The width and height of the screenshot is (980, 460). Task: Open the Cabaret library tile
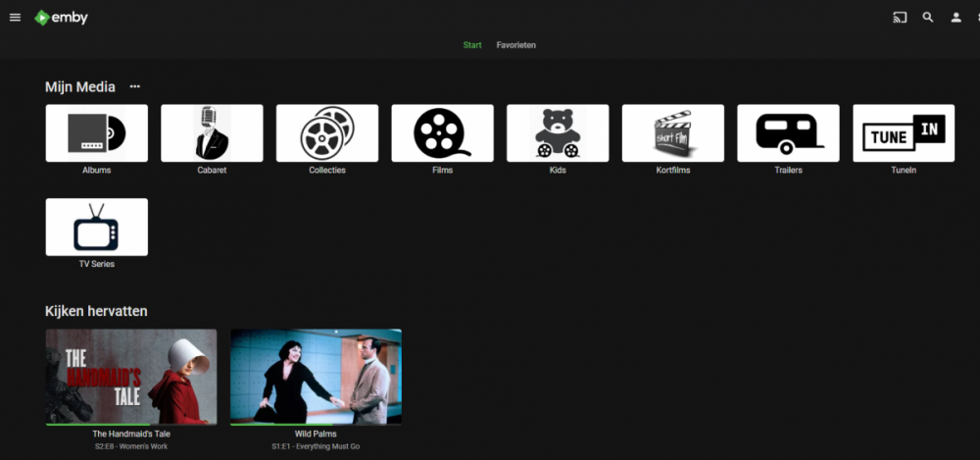pyautogui.click(x=212, y=133)
